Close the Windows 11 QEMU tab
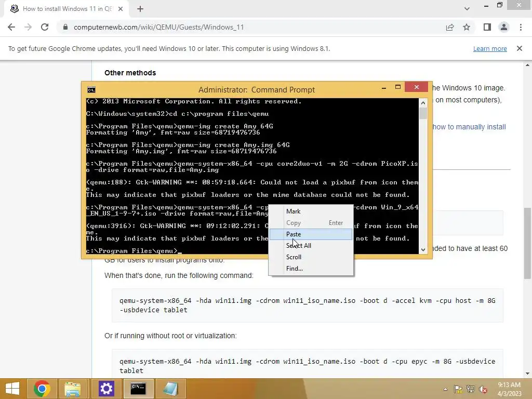 pyautogui.click(x=121, y=9)
